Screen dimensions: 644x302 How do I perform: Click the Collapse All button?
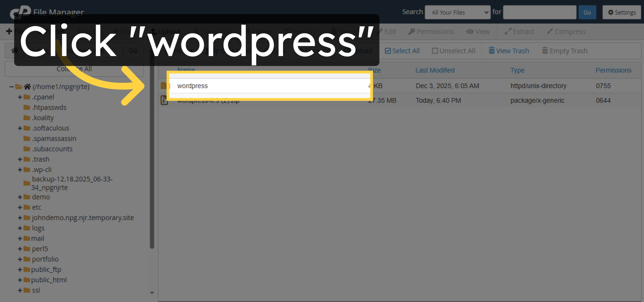(74, 69)
